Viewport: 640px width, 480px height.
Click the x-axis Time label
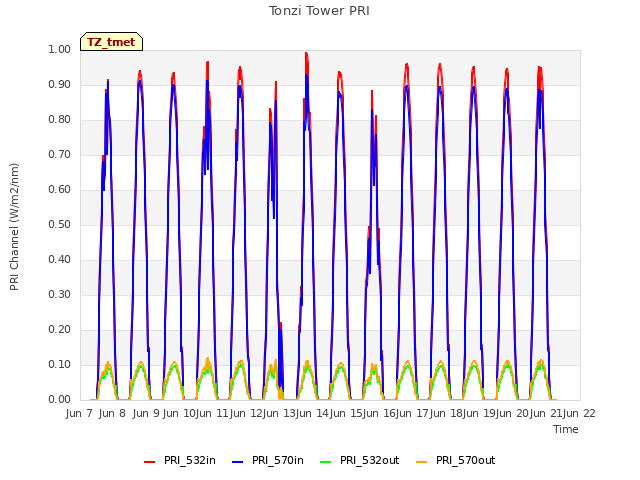[565, 429]
